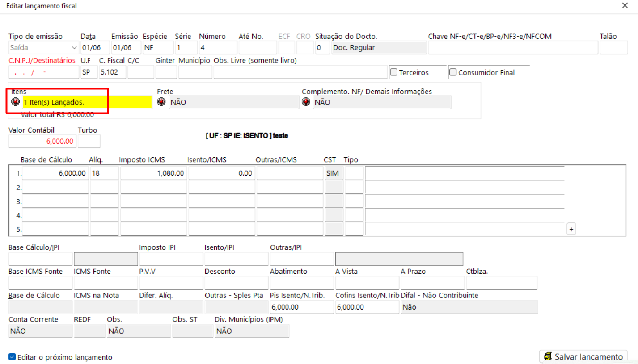Click the Desconto field
Viewport: 638px width, 364px height.
click(x=237, y=283)
